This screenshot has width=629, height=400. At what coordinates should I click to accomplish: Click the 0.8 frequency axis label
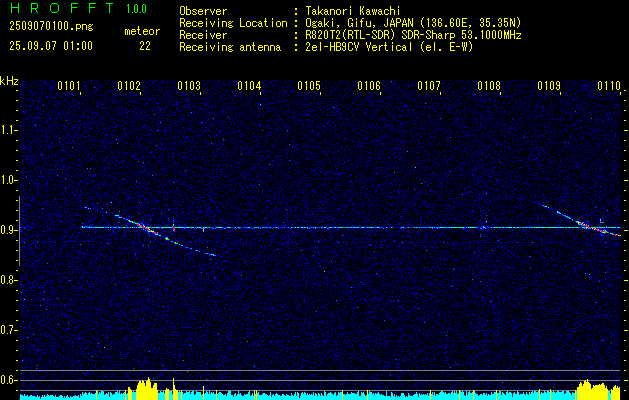pos(8,280)
